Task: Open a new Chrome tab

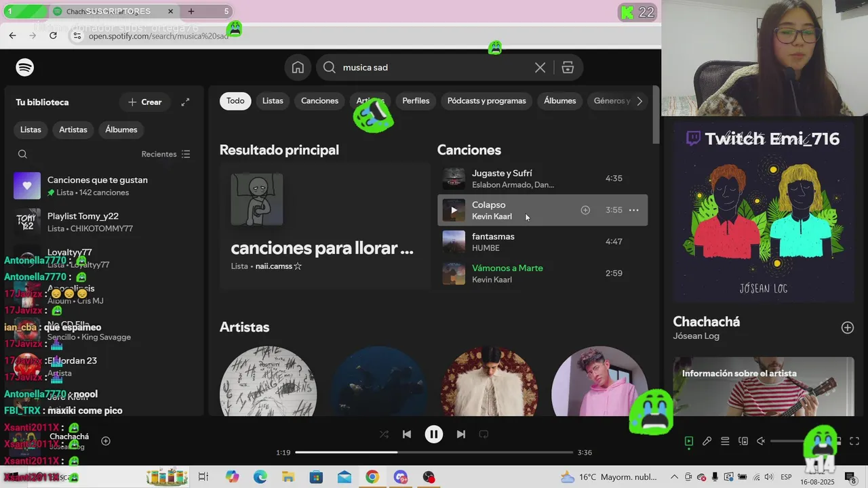Action: (191, 12)
